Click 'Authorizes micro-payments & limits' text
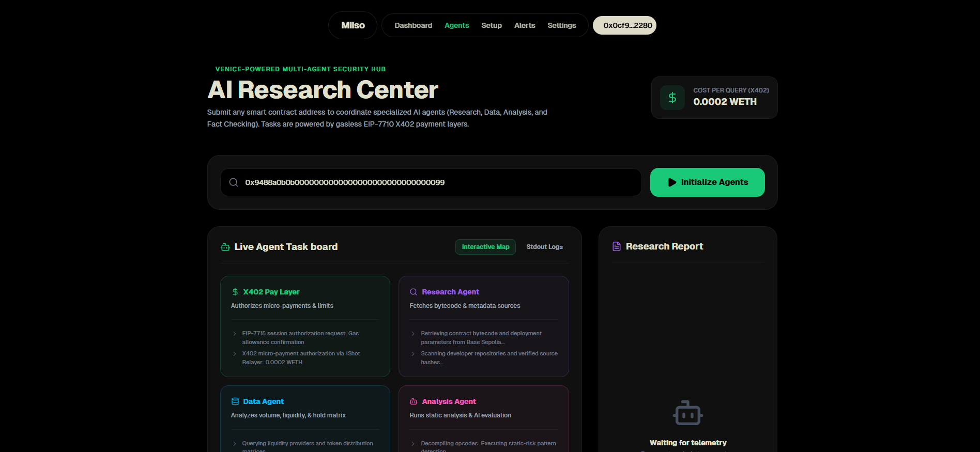Screen dimensions: 980x452 pyautogui.click(x=282, y=306)
